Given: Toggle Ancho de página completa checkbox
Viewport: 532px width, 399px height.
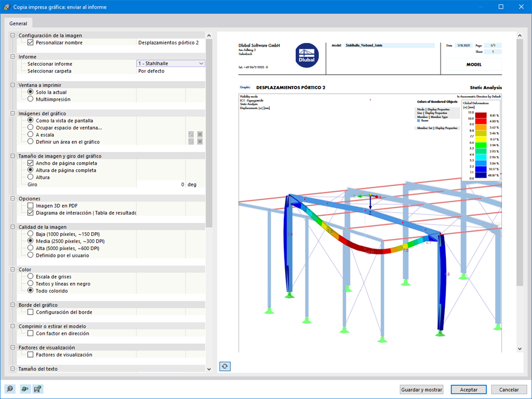Looking at the screenshot, I should [x=31, y=163].
